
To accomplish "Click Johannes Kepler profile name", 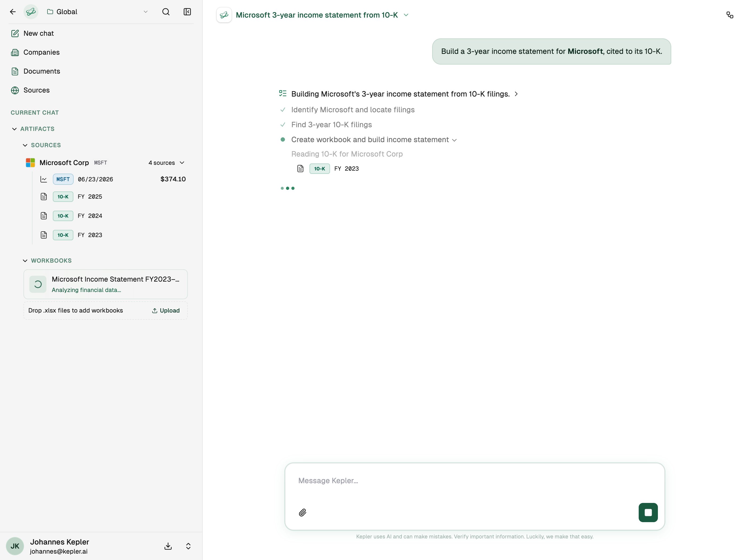I will (59, 542).
